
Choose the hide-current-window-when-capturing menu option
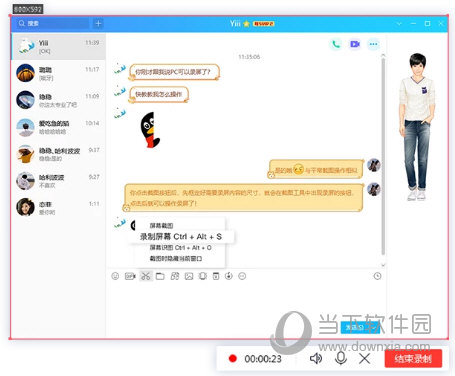pos(176,259)
